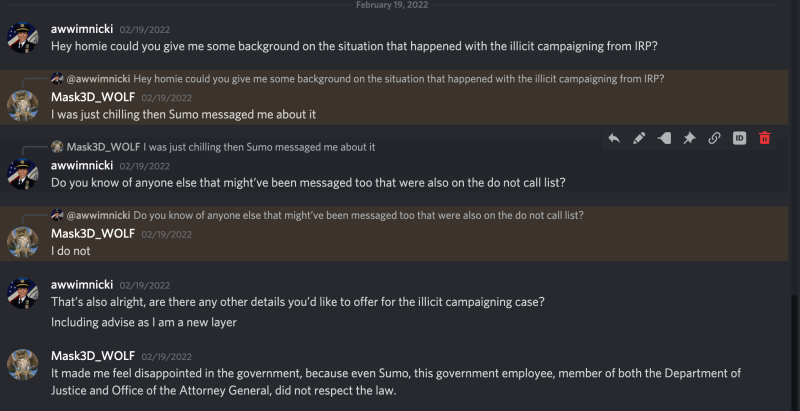
Task: Click small Mask3D_WOLF avatar in reply preview
Action: pyautogui.click(x=57, y=147)
